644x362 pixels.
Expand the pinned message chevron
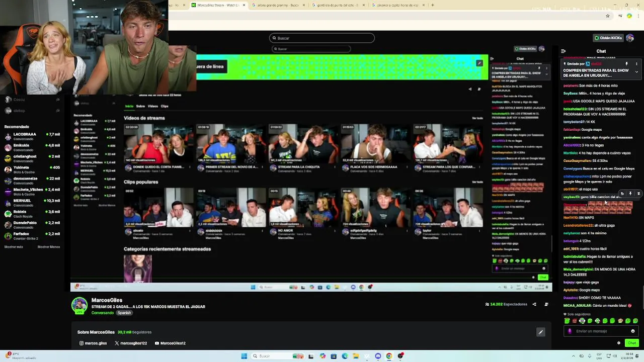tap(636, 72)
